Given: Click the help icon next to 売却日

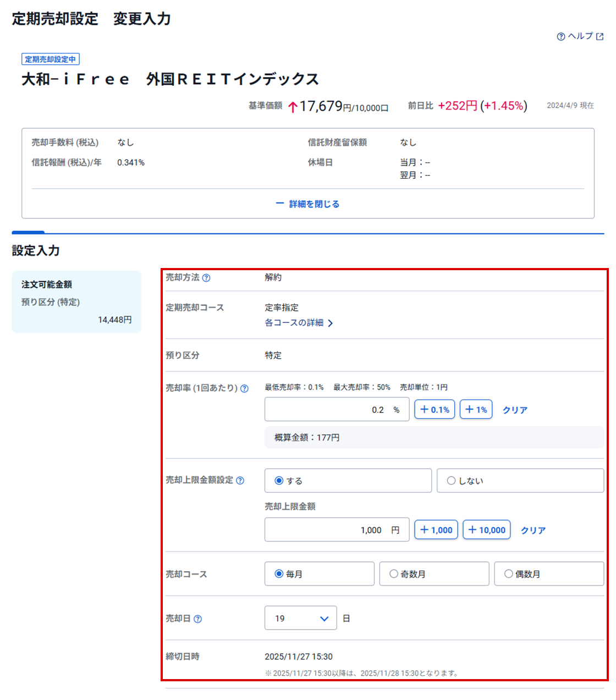Looking at the screenshot, I should (198, 619).
